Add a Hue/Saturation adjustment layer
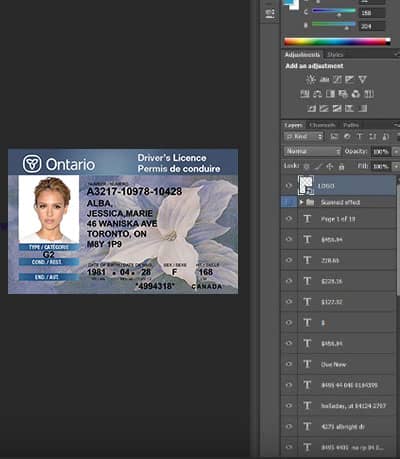Viewport: 400px width, 459px height. (305, 94)
